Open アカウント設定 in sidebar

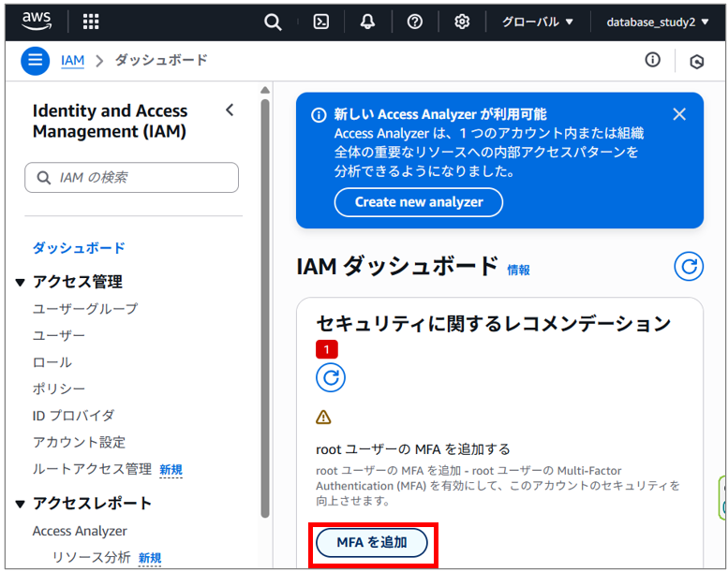[x=79, y=442]
